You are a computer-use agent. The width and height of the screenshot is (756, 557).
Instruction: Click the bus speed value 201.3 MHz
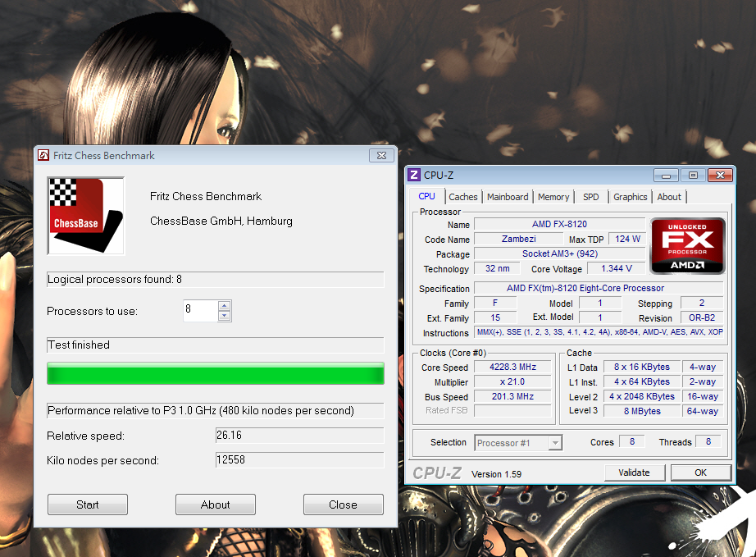tap(512, 396)
